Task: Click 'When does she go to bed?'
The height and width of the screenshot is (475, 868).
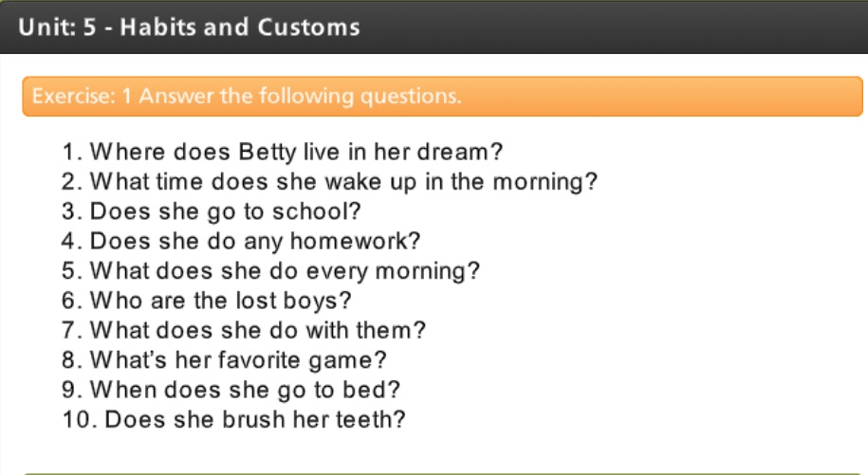Action: coord(231,390)
